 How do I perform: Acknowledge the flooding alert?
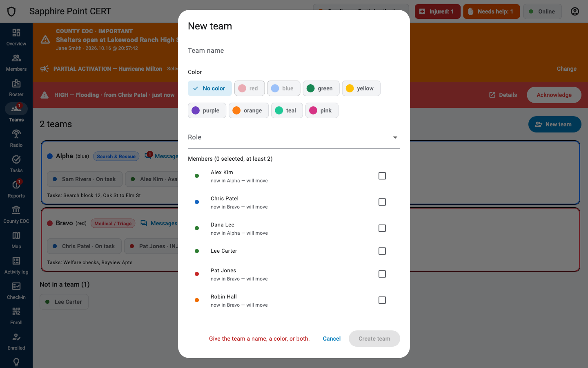point(554,95)
